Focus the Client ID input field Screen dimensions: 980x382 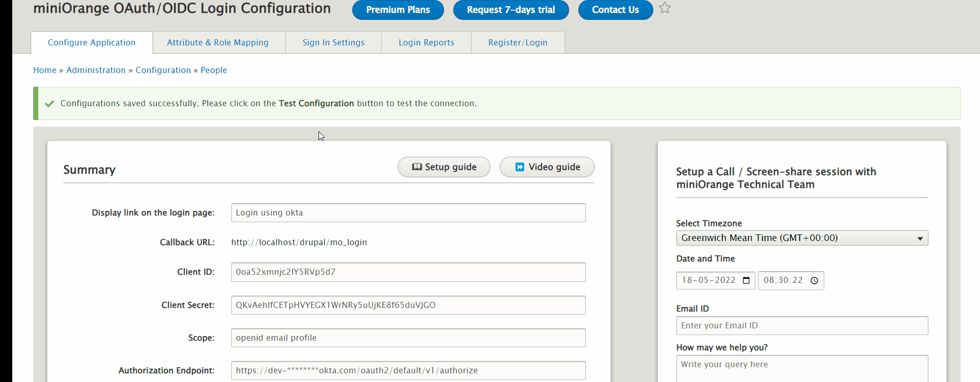[408, 272]
